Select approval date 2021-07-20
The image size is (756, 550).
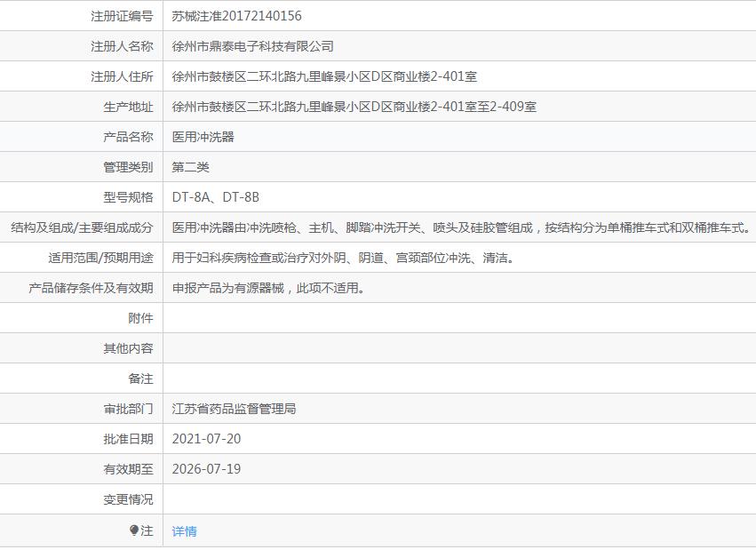coord(206,439)
